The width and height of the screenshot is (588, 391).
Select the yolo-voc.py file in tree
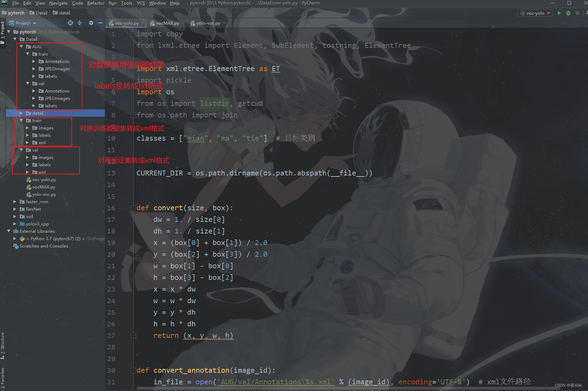[44, 194]
